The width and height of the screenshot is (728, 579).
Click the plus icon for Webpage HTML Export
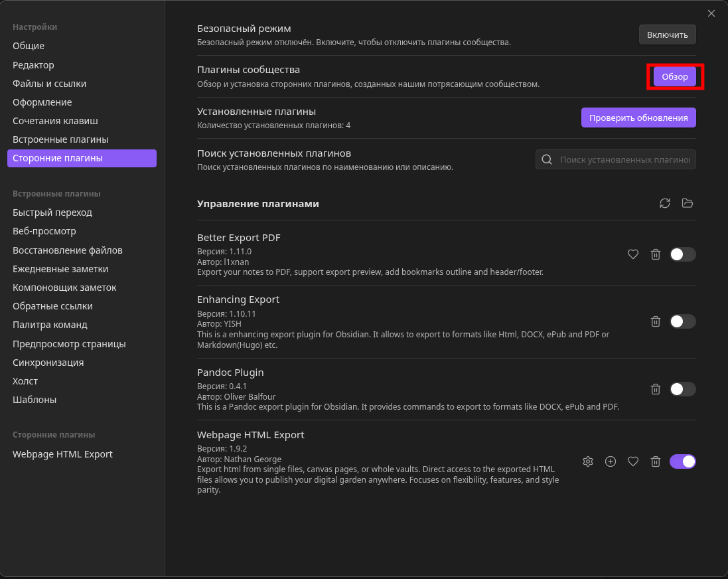click(x=611, y=461)
